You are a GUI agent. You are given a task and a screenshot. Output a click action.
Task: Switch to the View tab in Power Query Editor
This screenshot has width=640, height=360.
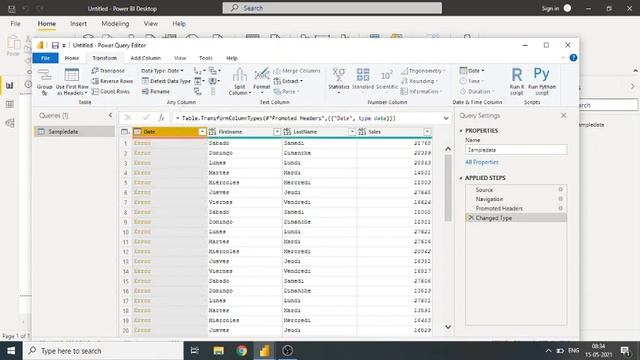[180, 58]
